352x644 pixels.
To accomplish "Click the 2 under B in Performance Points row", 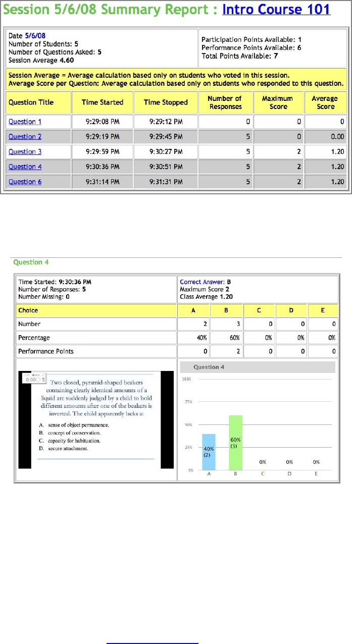I will click(x=226, y=351).
